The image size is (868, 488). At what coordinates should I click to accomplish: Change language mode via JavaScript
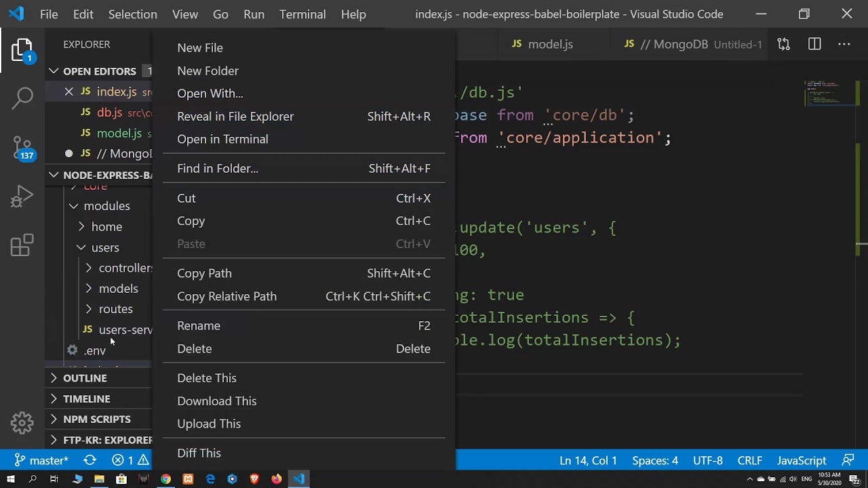click(x=802, y=460)
